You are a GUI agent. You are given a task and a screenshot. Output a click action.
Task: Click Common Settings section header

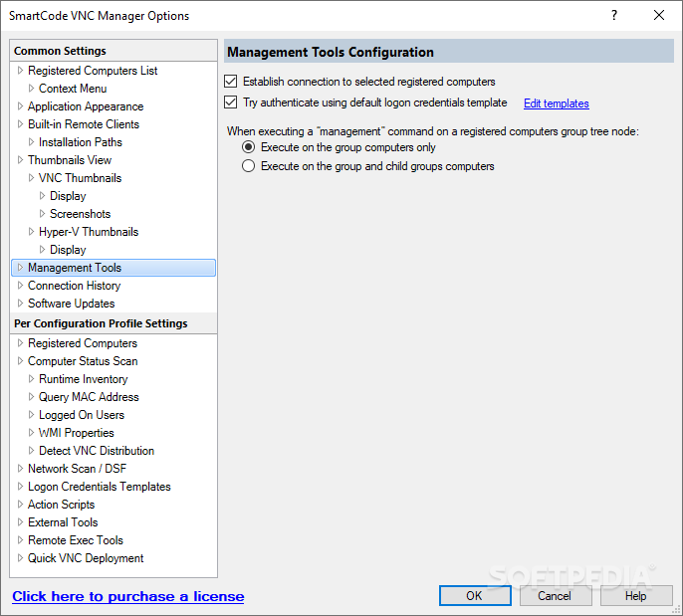point(114,51)
